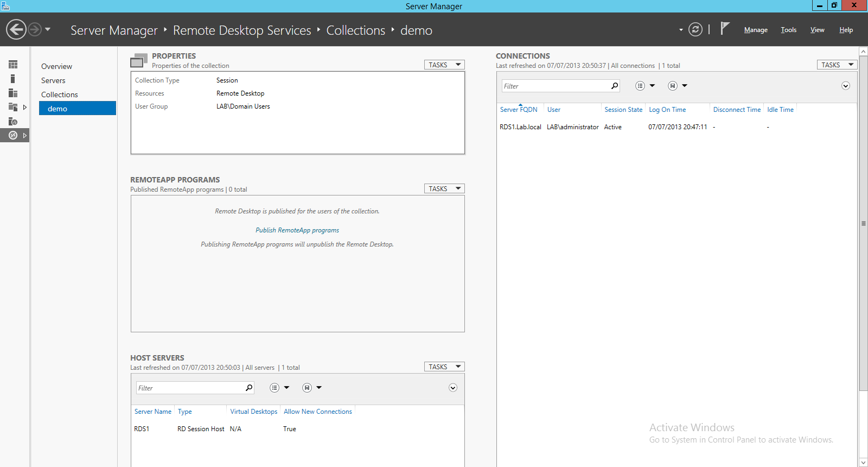Sort by Idle Time column

(780, 110)
